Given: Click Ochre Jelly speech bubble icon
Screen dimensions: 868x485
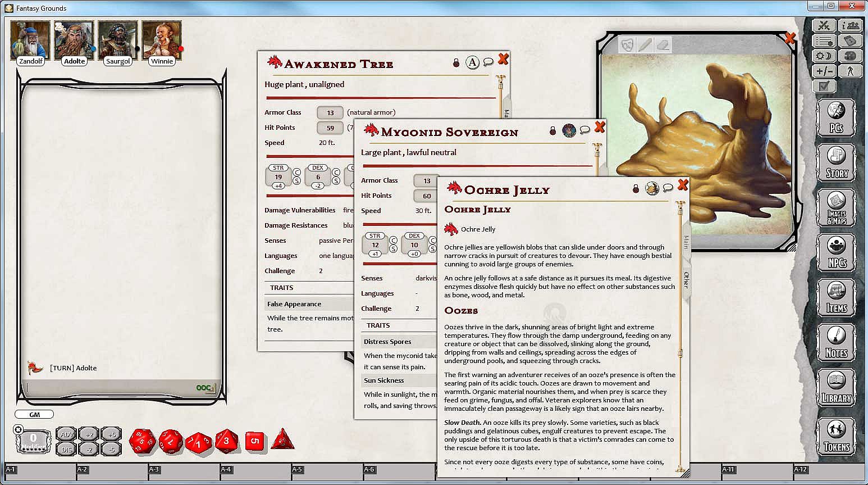Looking at the screenshot, I should pyautogui.click(x=668, y=188).
